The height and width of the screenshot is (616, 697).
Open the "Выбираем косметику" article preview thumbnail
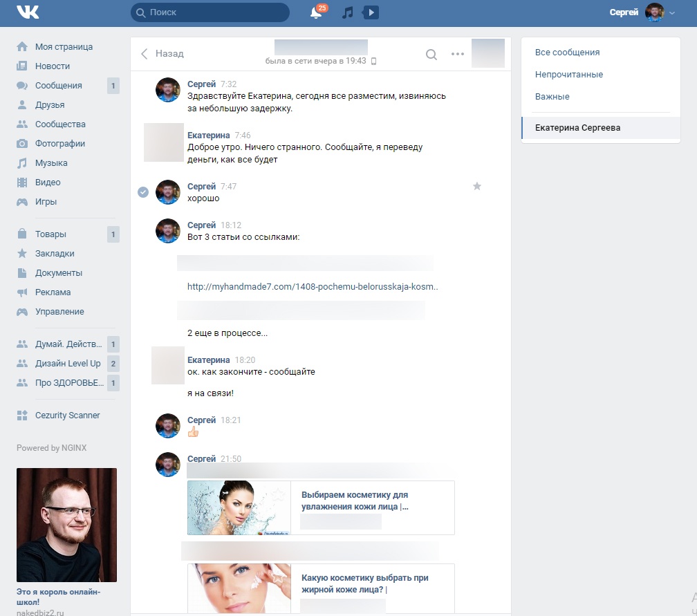click(239, 507)
